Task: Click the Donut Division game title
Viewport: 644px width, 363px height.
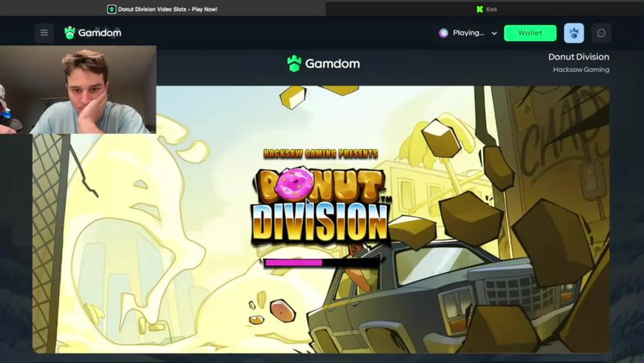Action: click(x=578, y=57)
